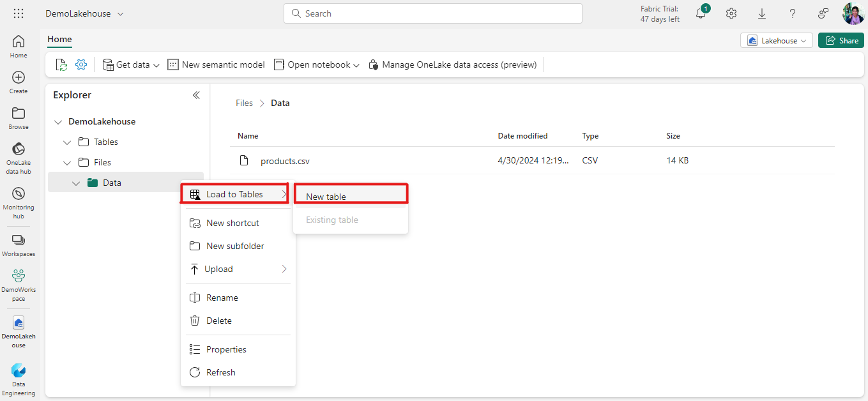Image resolution: width=868 pixels, height=401 pixels.
Task: Click the Tables folder icon
Action: [84, 142]
